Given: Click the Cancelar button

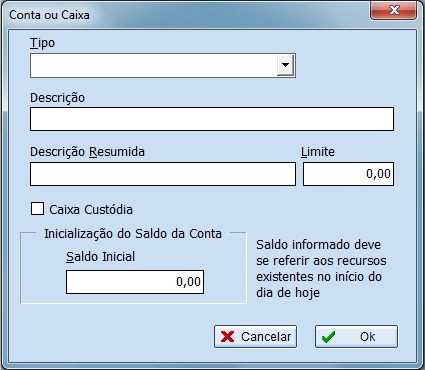Looking at the screenshot, I should click(x=255, y=337).
